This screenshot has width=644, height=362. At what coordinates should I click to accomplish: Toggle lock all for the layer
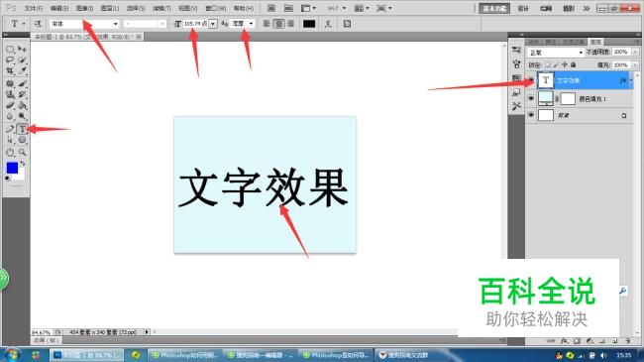tap(573, 65)
